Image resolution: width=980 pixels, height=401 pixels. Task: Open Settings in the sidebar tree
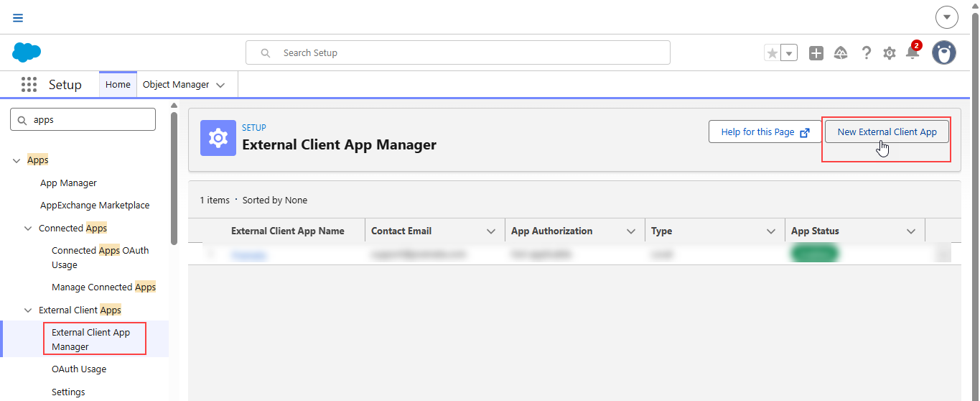coord(68,392)
